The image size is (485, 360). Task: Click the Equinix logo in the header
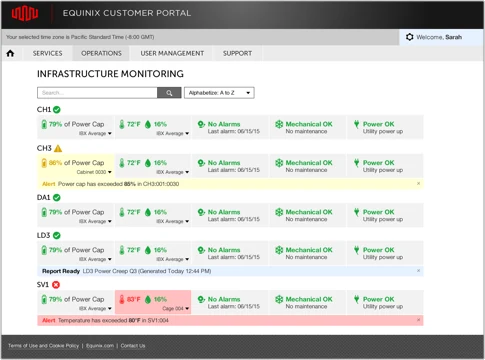click(25, 13)
